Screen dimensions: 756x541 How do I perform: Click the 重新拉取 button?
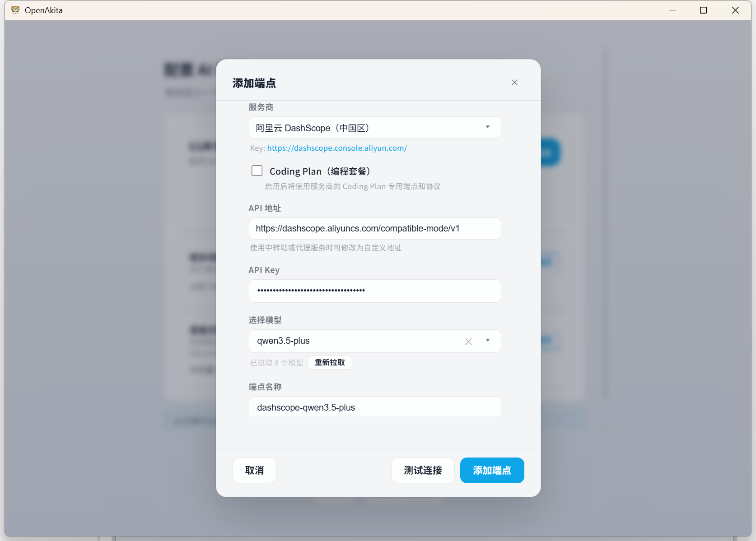330,363
